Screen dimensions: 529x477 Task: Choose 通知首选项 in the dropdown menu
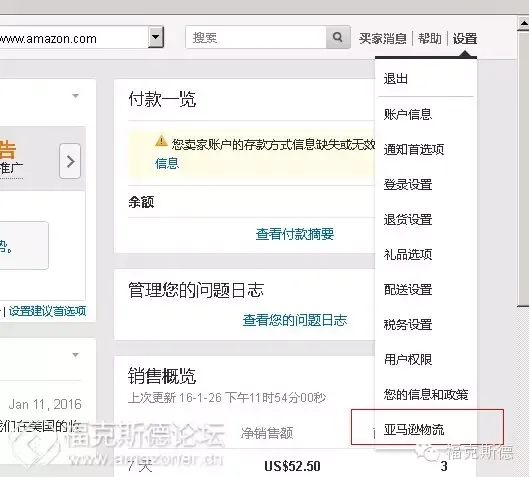414,149
